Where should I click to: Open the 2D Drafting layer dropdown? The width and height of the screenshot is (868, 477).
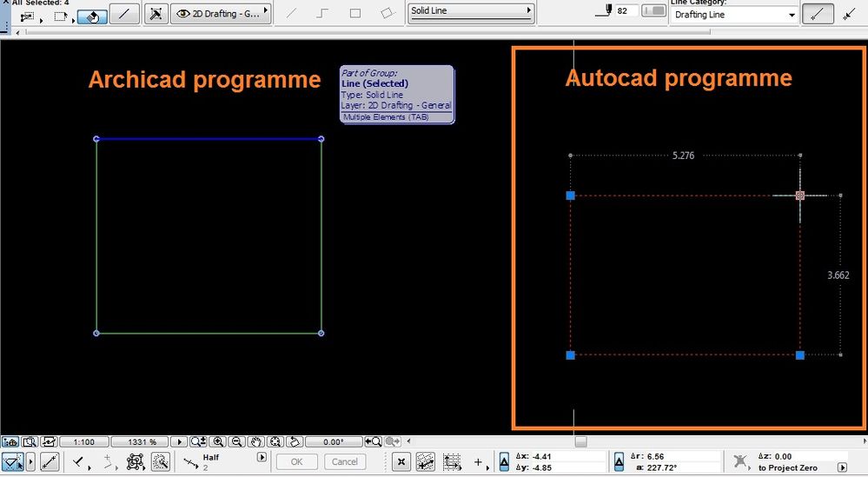point(221,14)
